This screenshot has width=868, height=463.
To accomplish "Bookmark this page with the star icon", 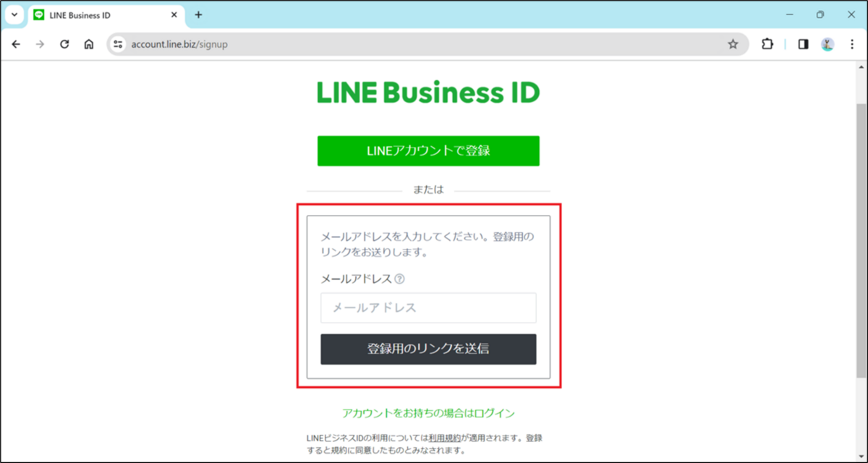I will [x=733, y=44].
